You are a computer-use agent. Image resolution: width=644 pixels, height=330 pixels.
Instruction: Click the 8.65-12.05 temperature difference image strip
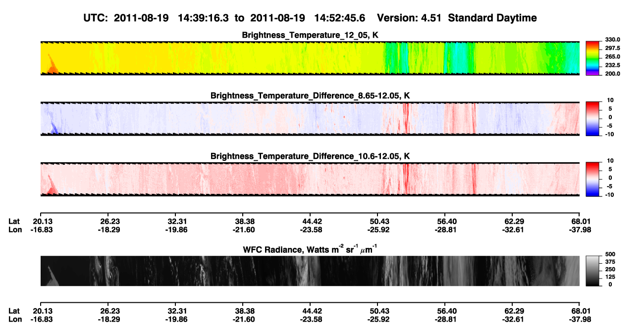pos(310,118)
